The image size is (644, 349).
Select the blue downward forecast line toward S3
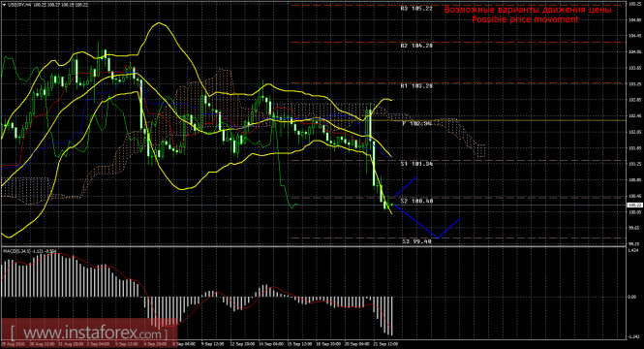pos(416,221)
